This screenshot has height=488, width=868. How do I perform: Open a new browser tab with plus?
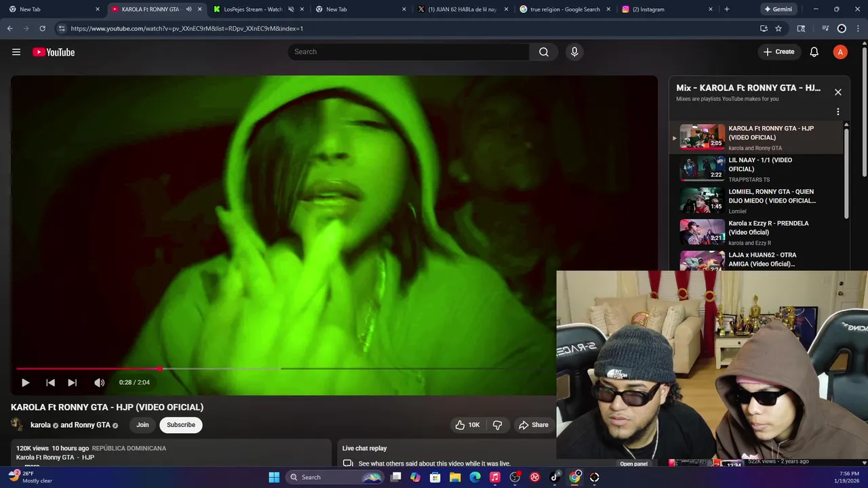point(727,9)
